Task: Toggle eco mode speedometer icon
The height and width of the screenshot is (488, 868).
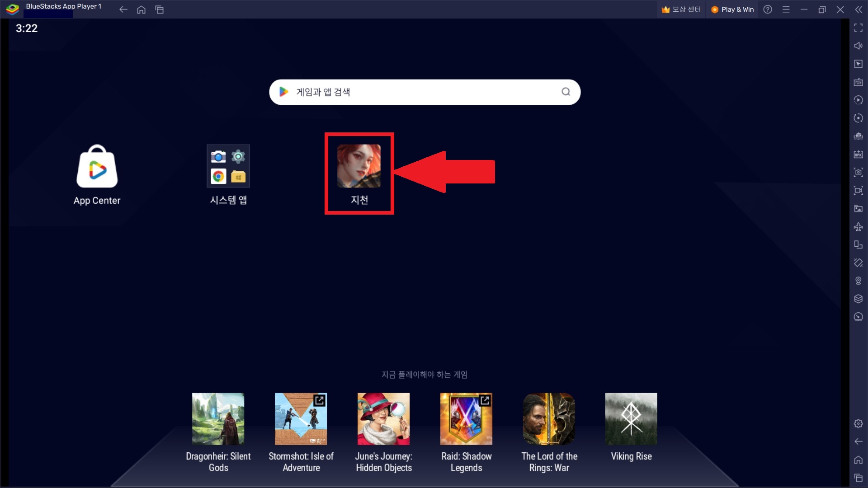Action: [x=858, y=317]
